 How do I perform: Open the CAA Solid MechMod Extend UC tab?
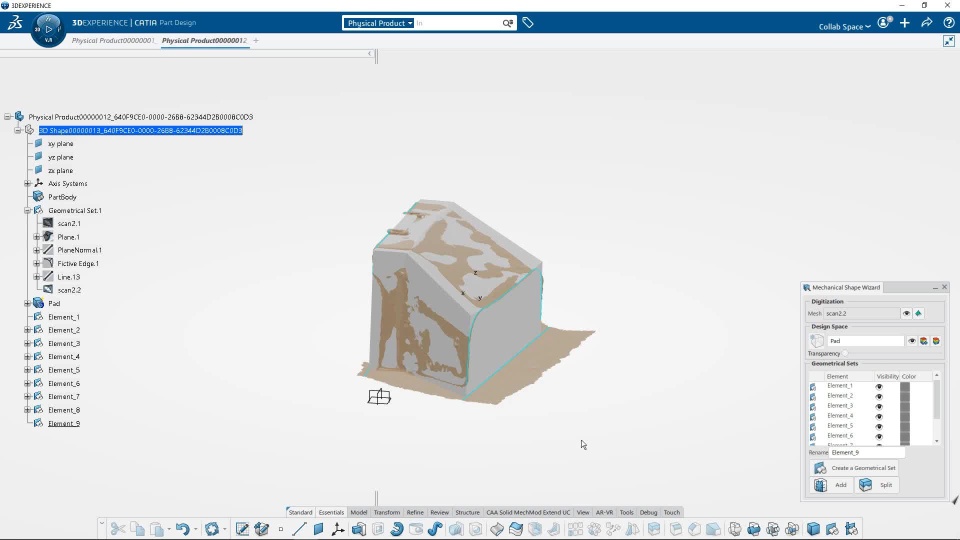528,512
